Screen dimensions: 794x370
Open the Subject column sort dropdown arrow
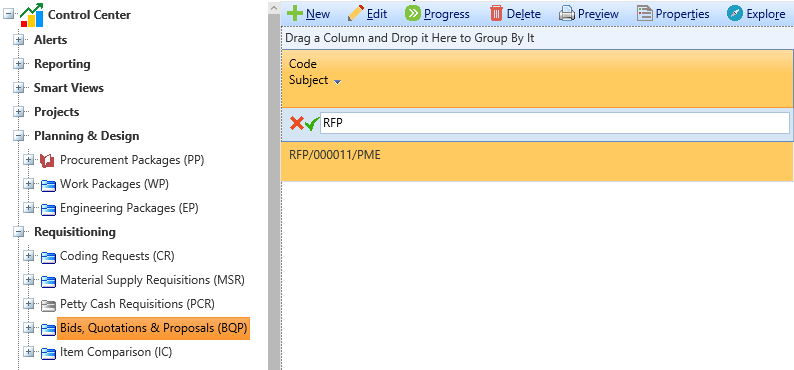pos(338,81)
